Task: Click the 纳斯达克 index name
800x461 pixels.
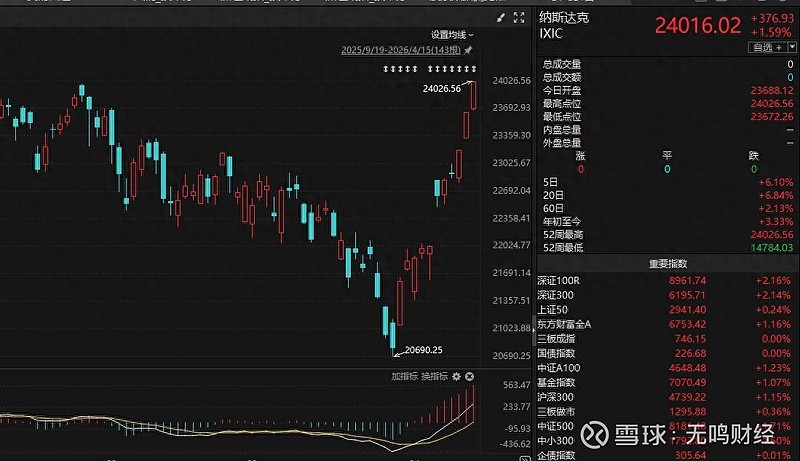Action: (564, 18)
